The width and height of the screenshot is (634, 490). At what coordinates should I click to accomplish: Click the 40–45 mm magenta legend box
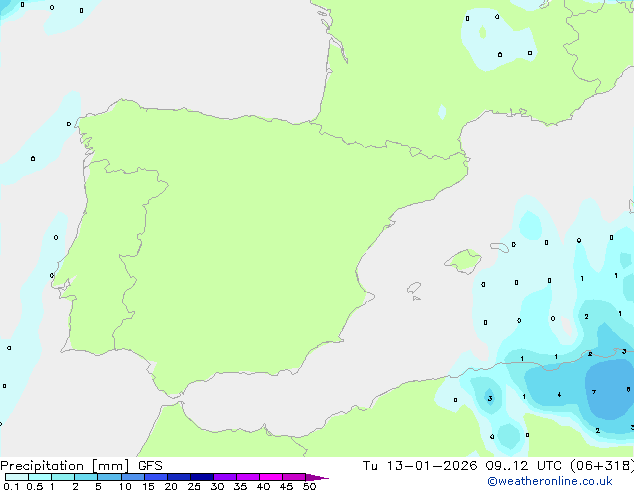[271, 477]
